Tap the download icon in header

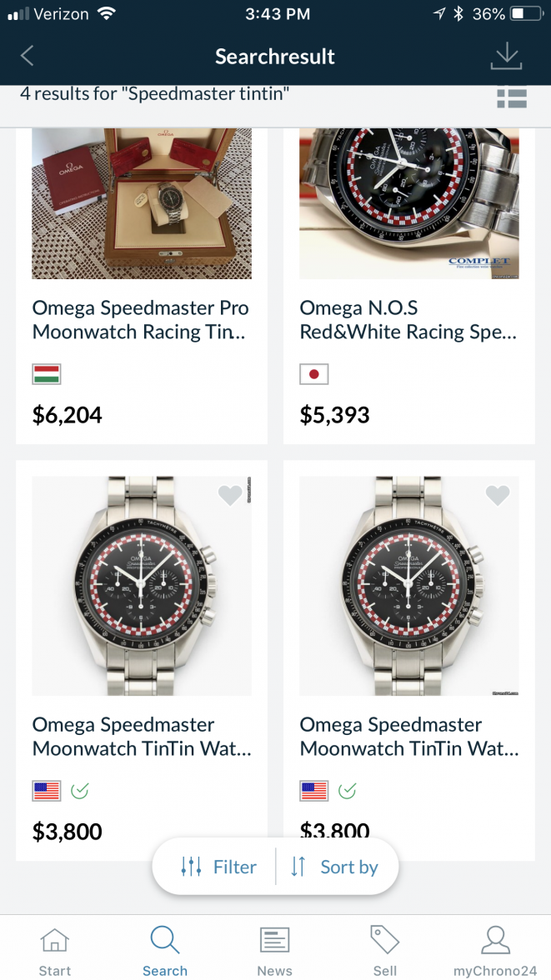506,57
